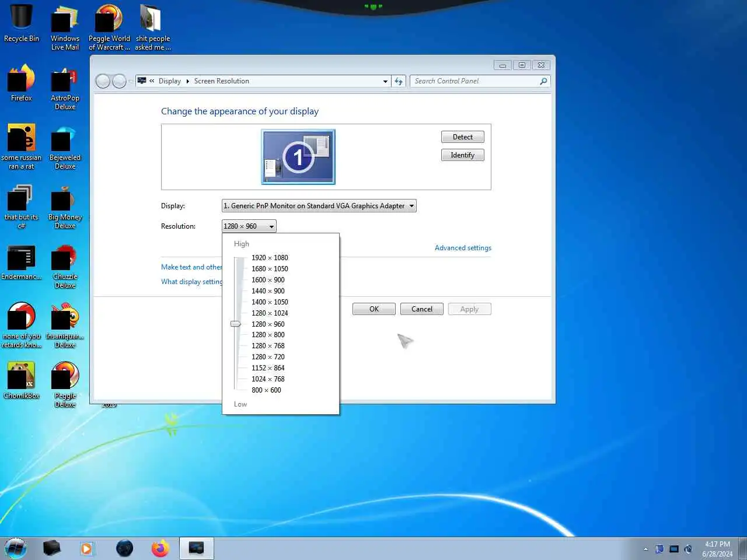Viewport: 747px width, 560px height.
Task: Select the Peggle World of Warcraft icon
Action: [x=109, y=27]
